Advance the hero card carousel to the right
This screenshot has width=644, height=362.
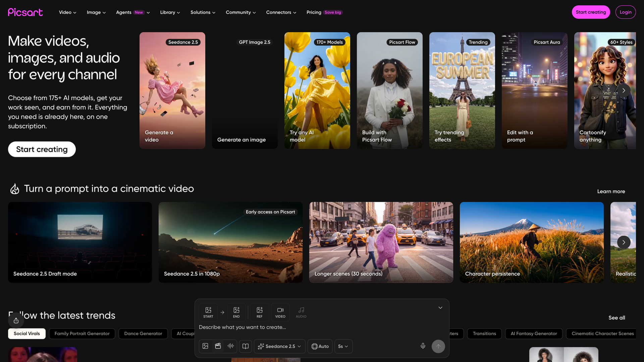tap(624, 90)
